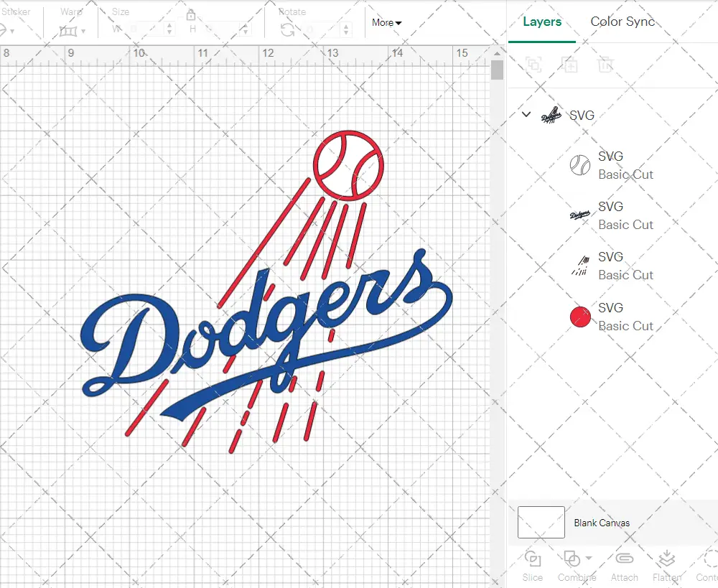Click the Slice tool
The height and width of the screenshot is (588, 718).
(x=533, y=566)
